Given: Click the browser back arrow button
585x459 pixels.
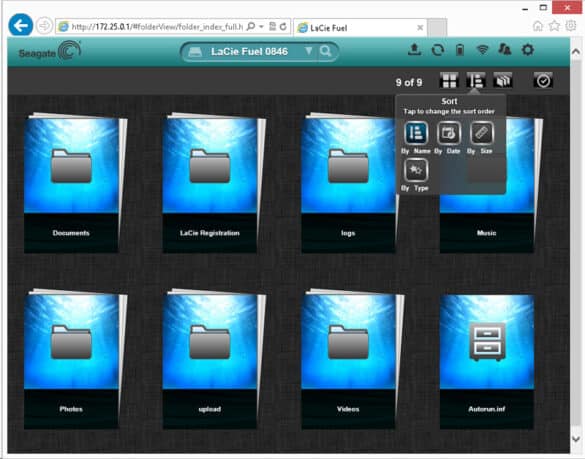Looking at the screenshot, I should point(21,25).
